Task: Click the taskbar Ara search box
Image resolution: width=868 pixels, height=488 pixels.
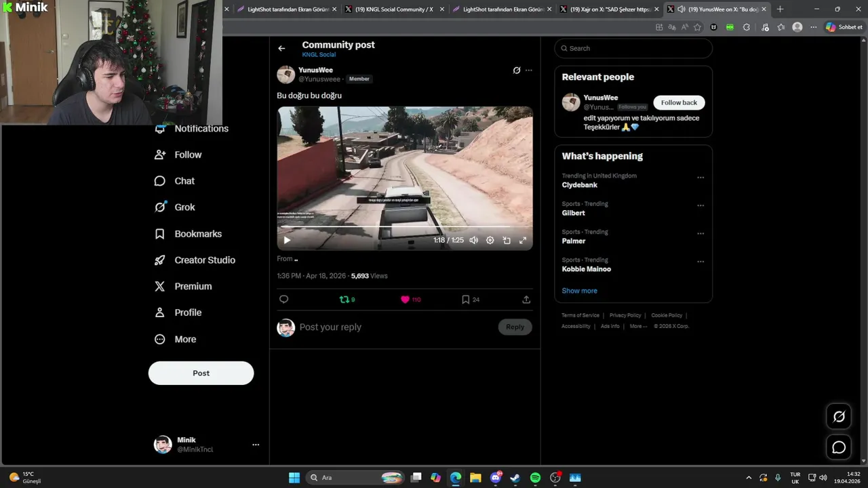Action: (x=356, y=478)
